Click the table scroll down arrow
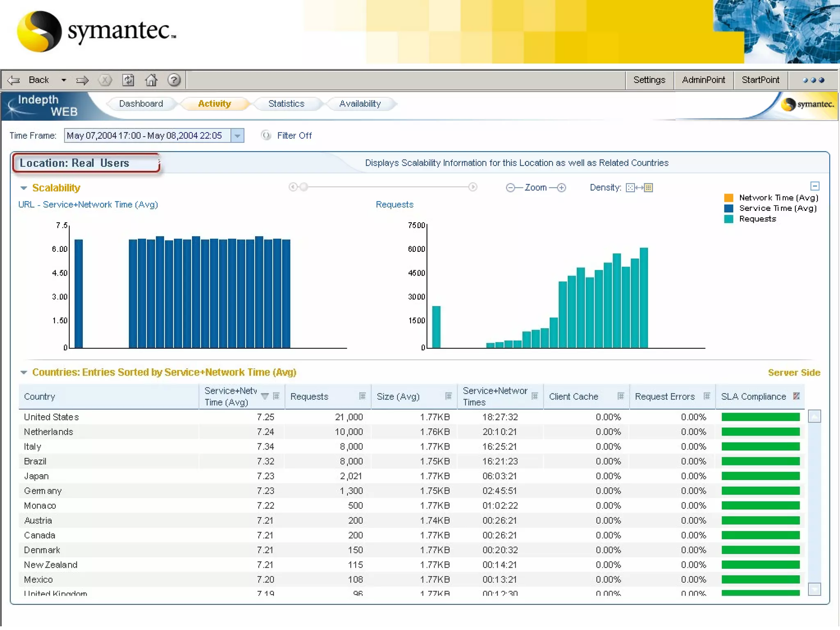The width and height of the screenshot is (840, 630). [x=814, y=589]
